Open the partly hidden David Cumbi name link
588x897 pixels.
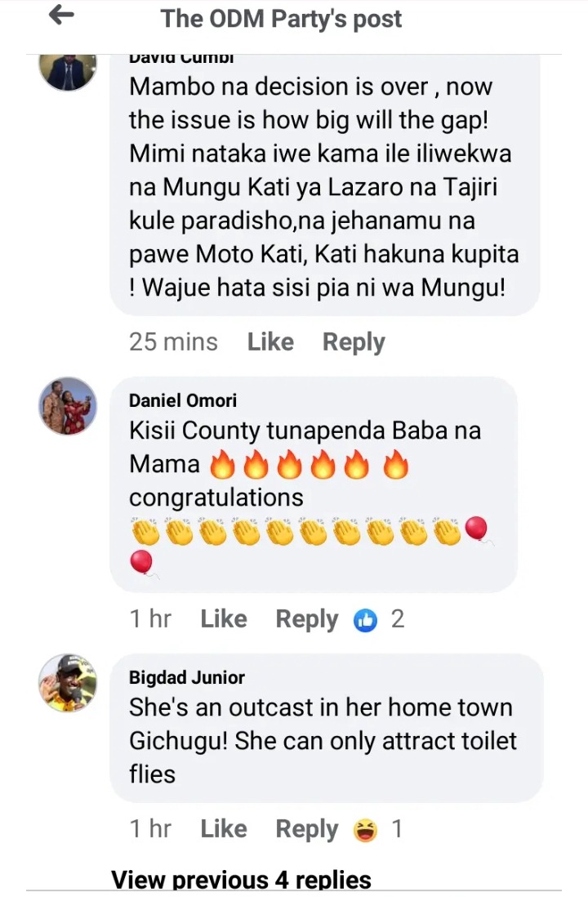181,59
